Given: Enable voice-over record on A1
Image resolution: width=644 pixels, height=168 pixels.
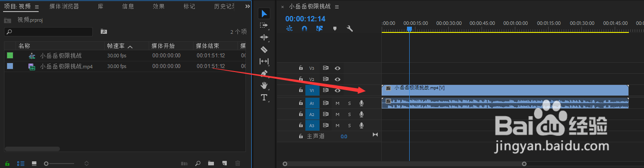Looking at the screenshot, I should (361, 103).
